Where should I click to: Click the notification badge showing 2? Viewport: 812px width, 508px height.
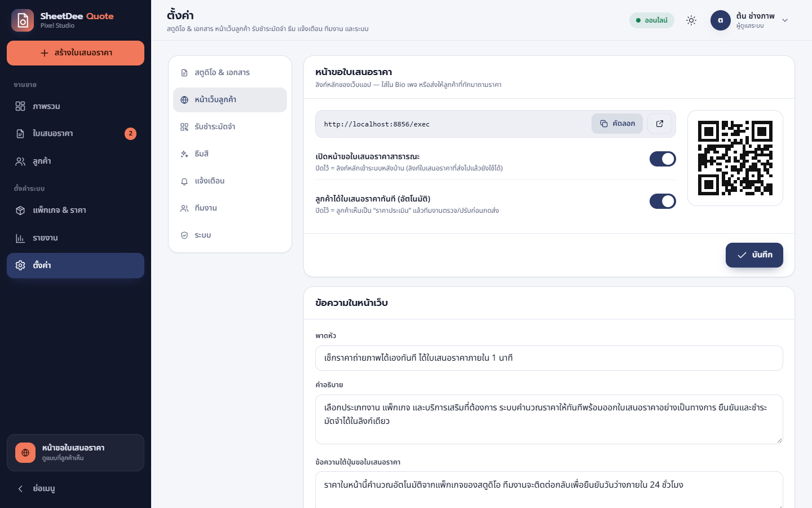[x=130, y=134]
